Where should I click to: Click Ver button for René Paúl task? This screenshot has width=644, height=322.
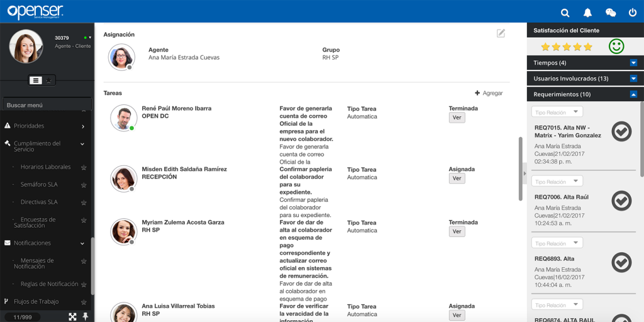click(457, 118)
